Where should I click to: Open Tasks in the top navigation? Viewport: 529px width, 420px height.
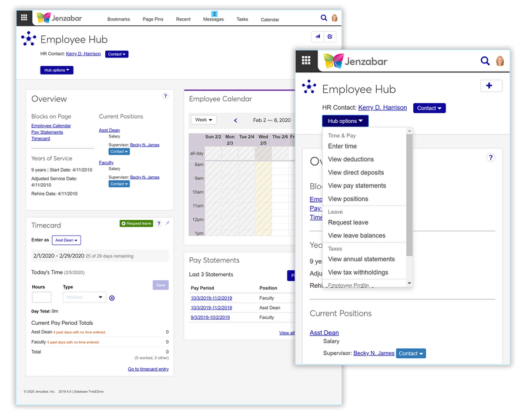point(242,19)
